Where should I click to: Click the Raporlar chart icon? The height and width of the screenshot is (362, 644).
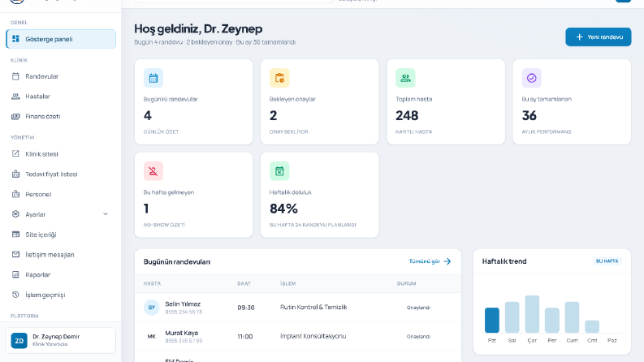click(15, 274)
